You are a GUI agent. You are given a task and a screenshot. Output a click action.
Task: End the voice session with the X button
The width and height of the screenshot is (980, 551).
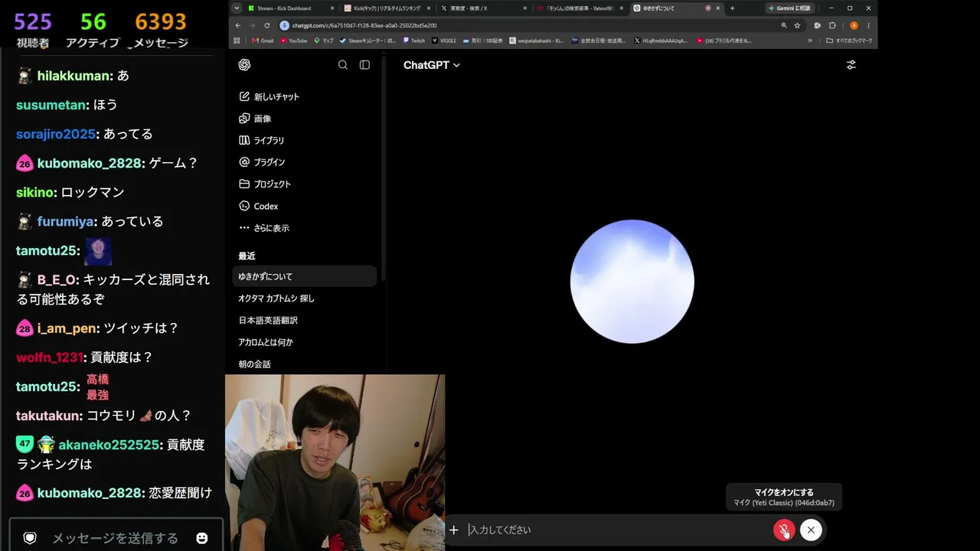(811, 530)
